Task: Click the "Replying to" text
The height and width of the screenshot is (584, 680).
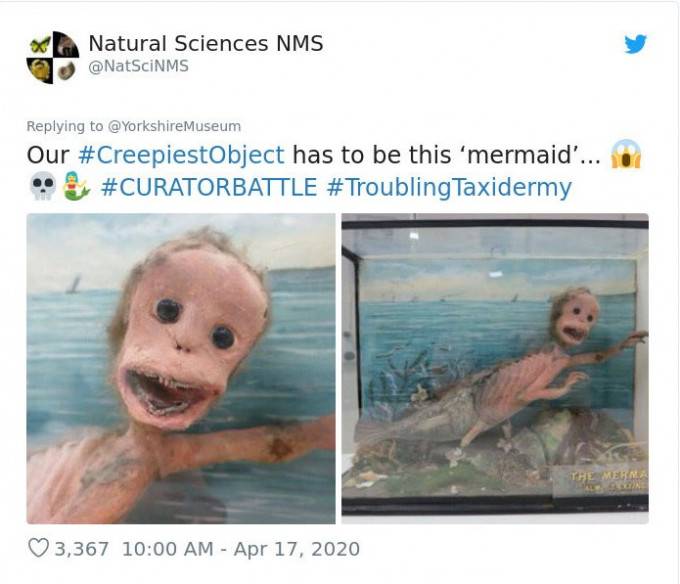Action: [x=65, y=126]
